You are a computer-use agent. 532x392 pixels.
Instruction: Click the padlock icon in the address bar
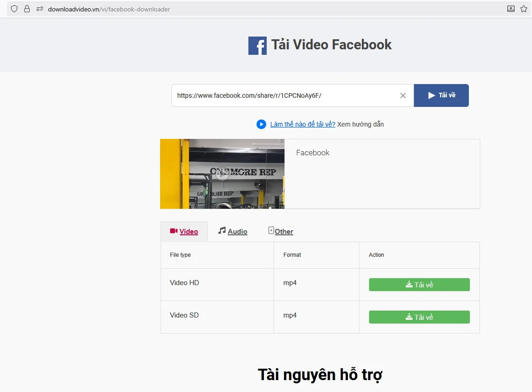[27, 9]
